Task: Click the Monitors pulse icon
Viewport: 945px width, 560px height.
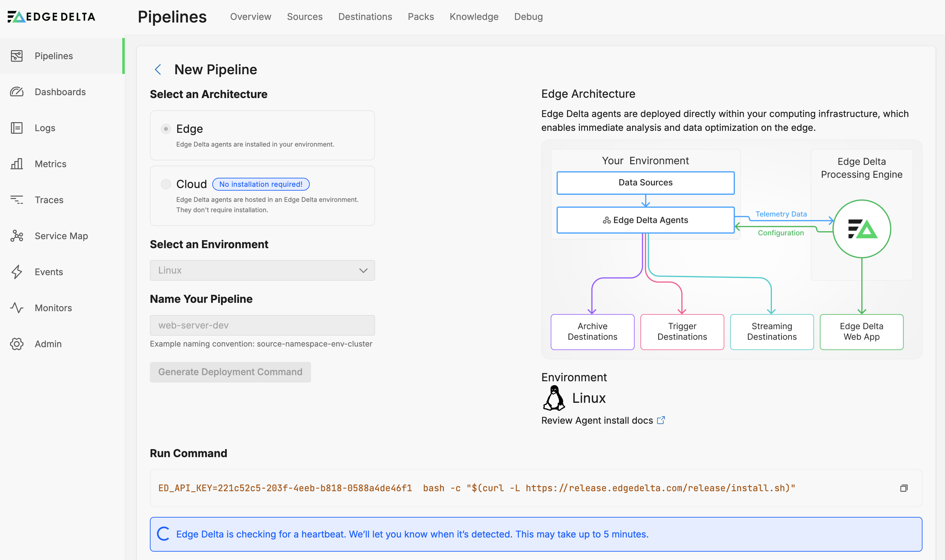Action: [17, 308]
